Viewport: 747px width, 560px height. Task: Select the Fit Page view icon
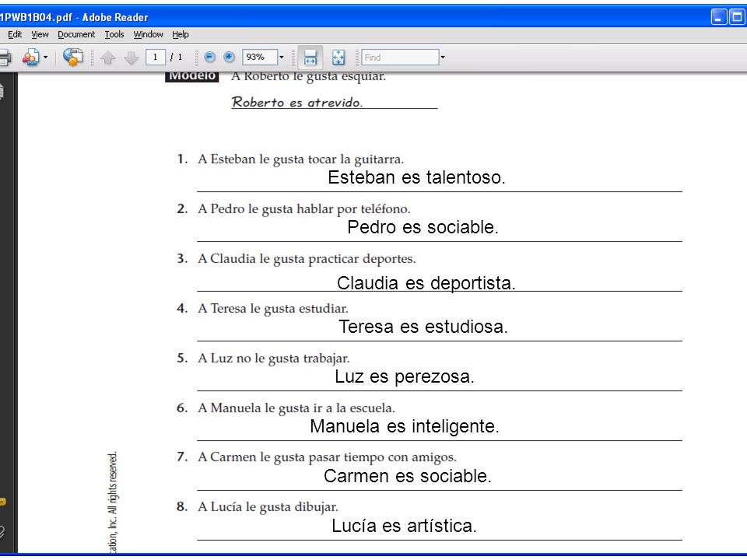point(338,58)
